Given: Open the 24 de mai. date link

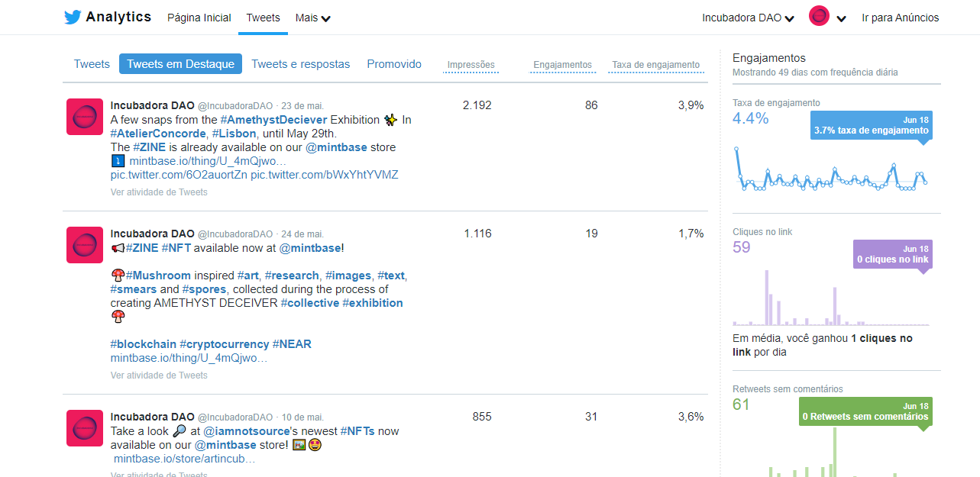Looking at the screenshot, I should [302, 234].
